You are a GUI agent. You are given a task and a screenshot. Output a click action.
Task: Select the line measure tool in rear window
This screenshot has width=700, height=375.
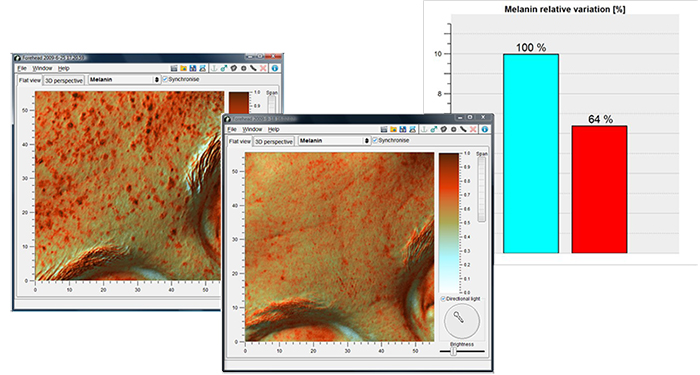[x=253, y=68]
